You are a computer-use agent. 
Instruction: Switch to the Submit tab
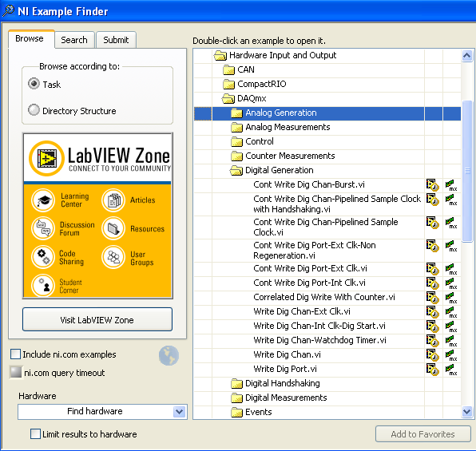(116, 40)
